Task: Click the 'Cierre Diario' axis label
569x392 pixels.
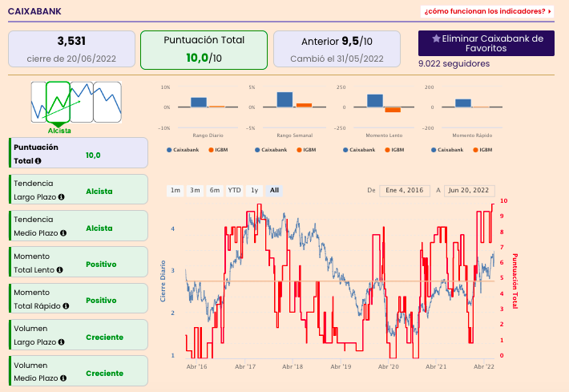Action: [x=163, y=281]
